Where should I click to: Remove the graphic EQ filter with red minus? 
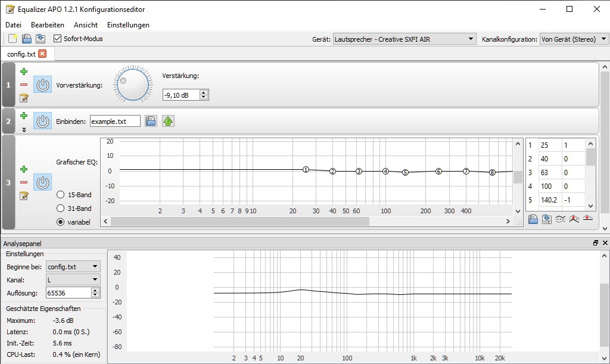pos(24,182)
